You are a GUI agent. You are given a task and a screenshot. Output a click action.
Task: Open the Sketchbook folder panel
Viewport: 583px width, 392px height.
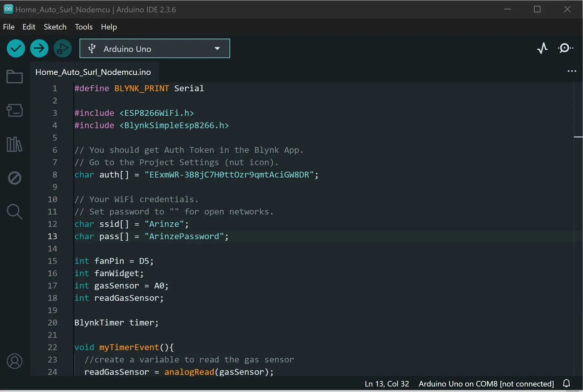coord(15,77)
